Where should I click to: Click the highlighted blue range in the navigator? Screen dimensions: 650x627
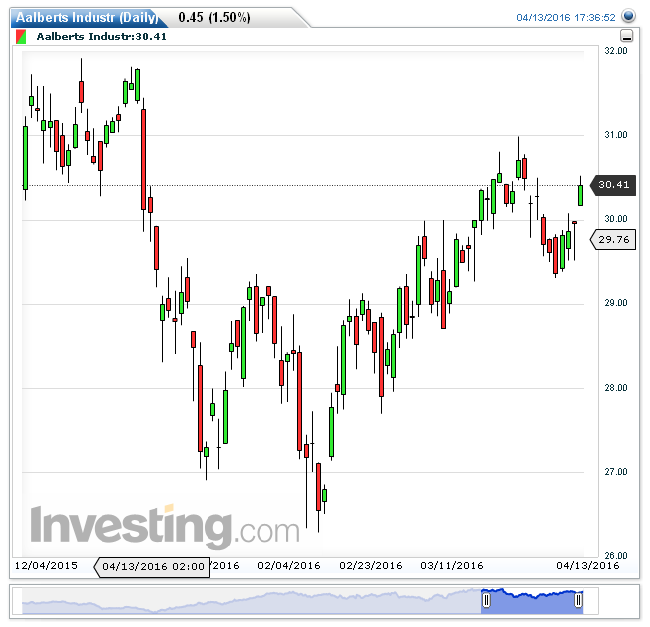[532, 603]
